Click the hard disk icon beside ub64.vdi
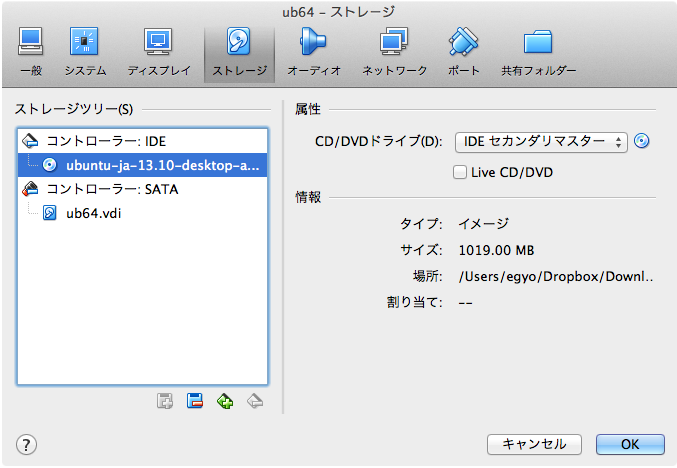 coord(50,213)
